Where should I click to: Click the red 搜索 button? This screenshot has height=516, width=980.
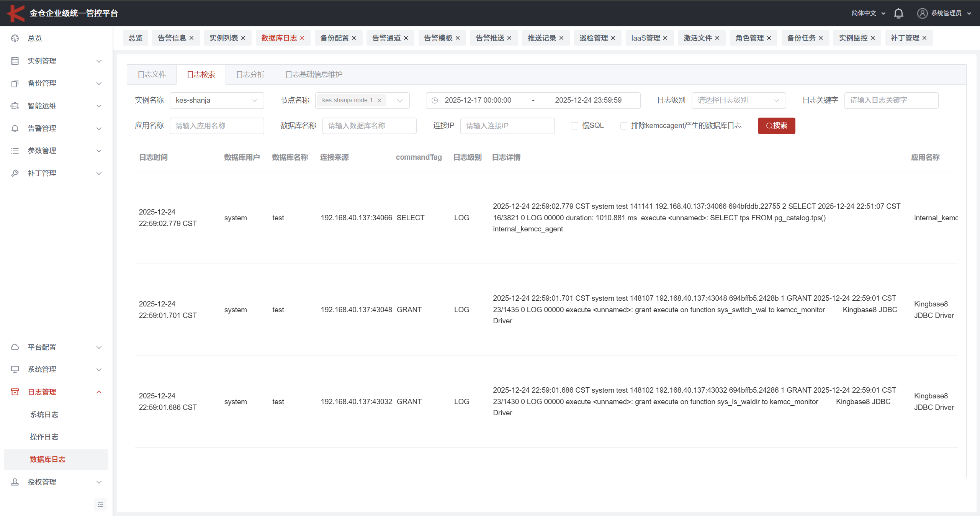point(776,126)
